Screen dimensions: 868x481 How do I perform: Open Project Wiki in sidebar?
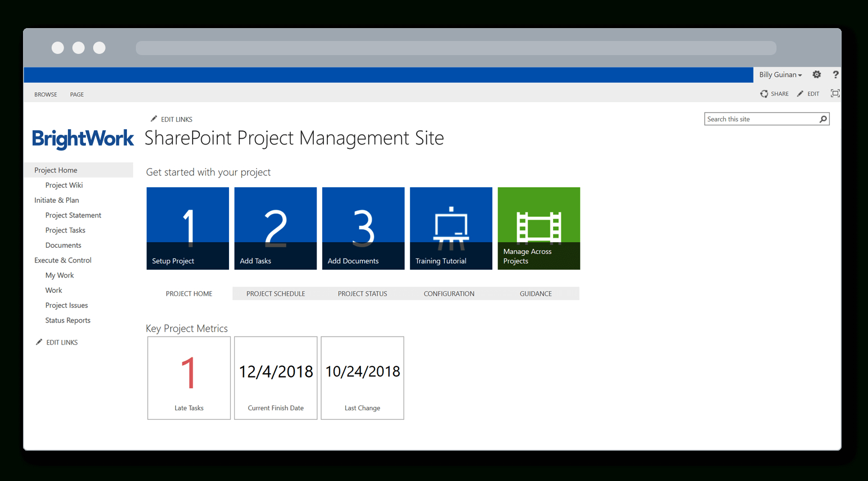pos(64,185)
